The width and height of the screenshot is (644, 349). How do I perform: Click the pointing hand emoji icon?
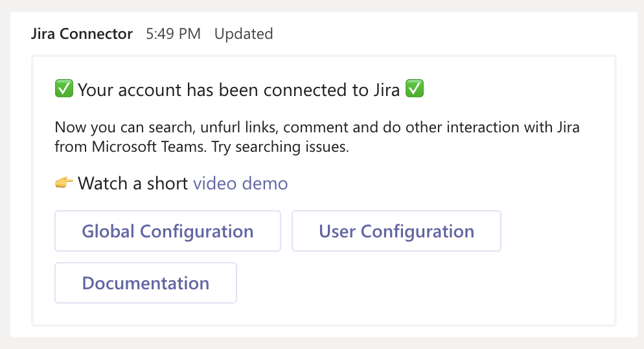pyautogui.click(x=64, y=184)
